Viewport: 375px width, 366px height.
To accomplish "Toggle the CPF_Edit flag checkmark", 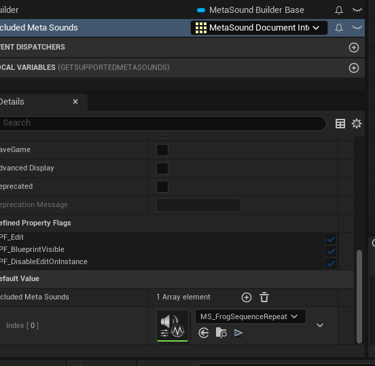I will pos(331,239).
